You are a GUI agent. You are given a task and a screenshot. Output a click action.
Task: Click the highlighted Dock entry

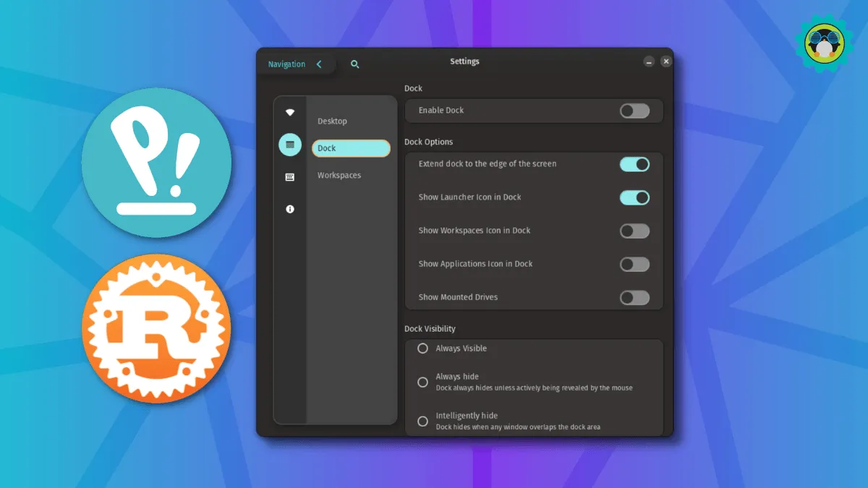351,147
